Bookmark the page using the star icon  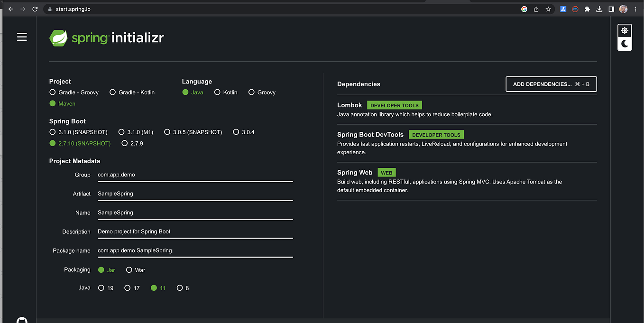(548, 9)
